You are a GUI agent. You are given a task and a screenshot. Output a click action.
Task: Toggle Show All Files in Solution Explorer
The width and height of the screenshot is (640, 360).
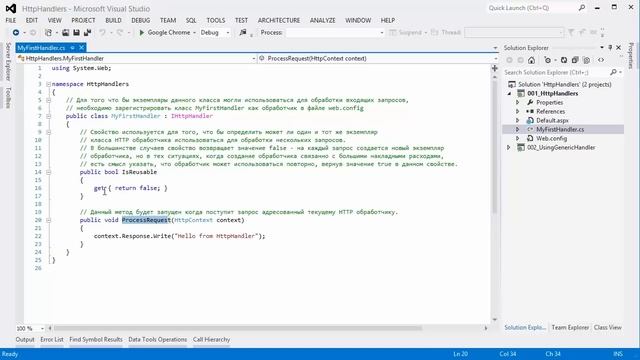[x=587, y=60]
